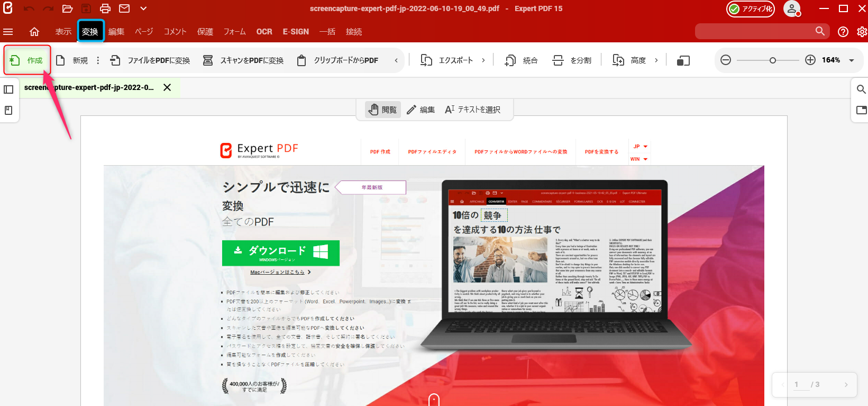Expand the quick access toolbar chevron

coord(143,8)
